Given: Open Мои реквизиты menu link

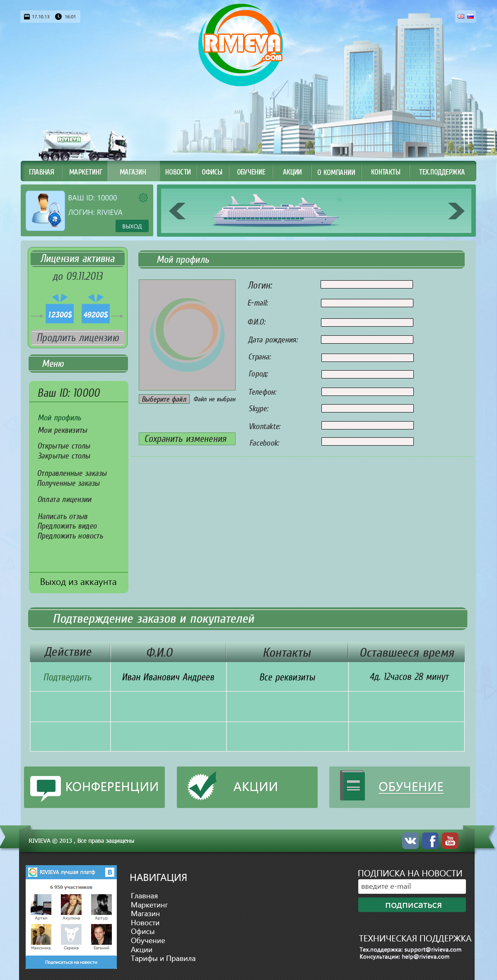Looking at the screenshot, I should pyautogui.click(x=63, y=430).
